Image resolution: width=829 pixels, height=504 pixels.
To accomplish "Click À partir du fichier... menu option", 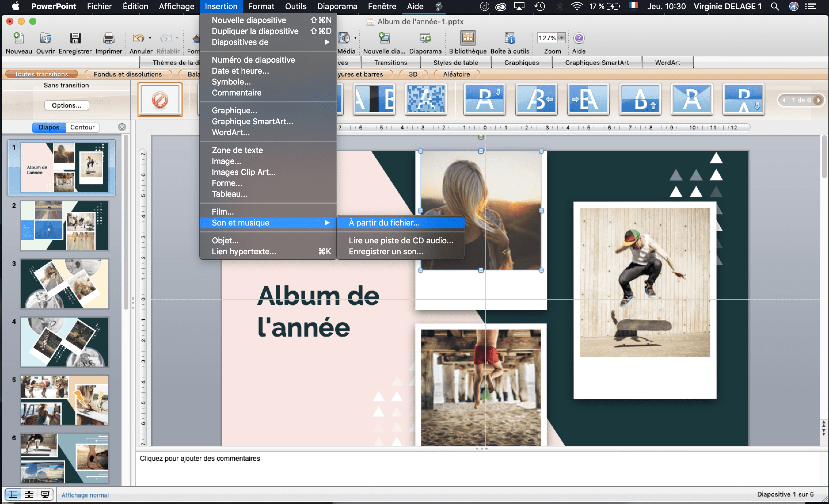I will pos(400,222).
